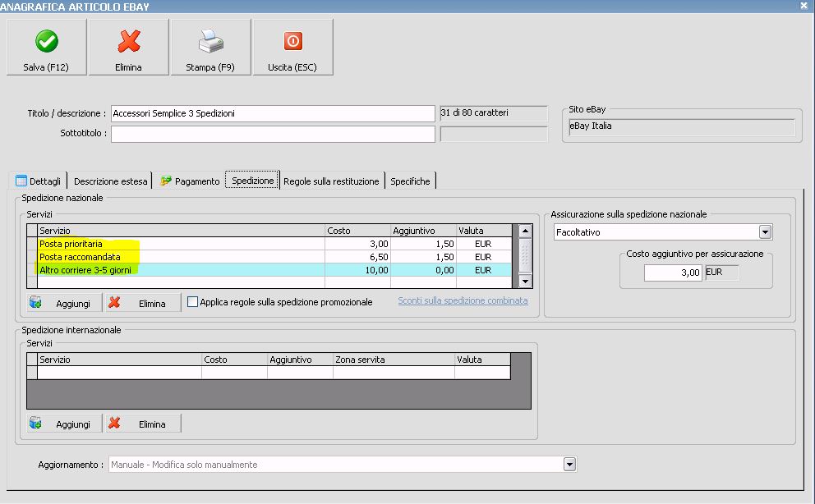Image resolution: width=815 pixels, height=504 pixels.
Task: Click the 3,00 cost cell of Posta prioritaria
Action: coord(357,244)
